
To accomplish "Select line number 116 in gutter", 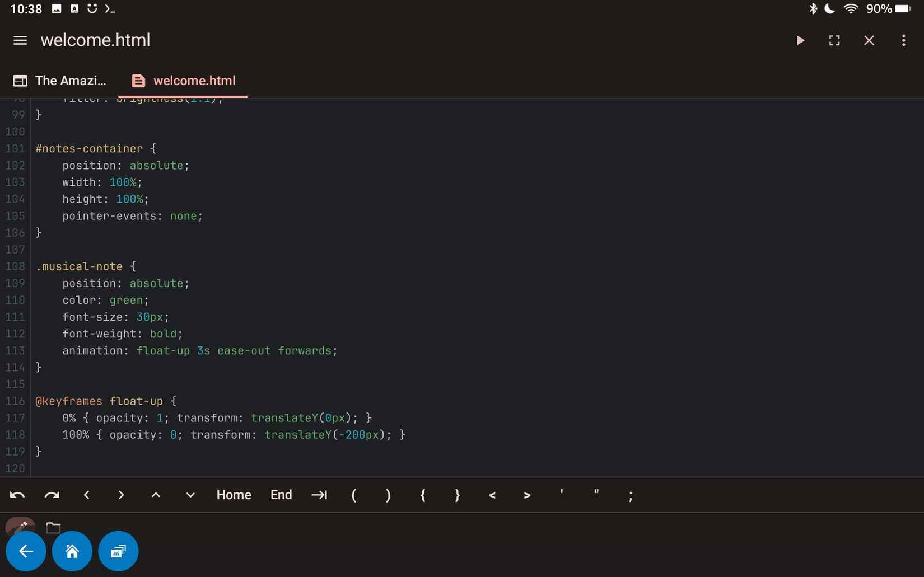I will (15, 401).
